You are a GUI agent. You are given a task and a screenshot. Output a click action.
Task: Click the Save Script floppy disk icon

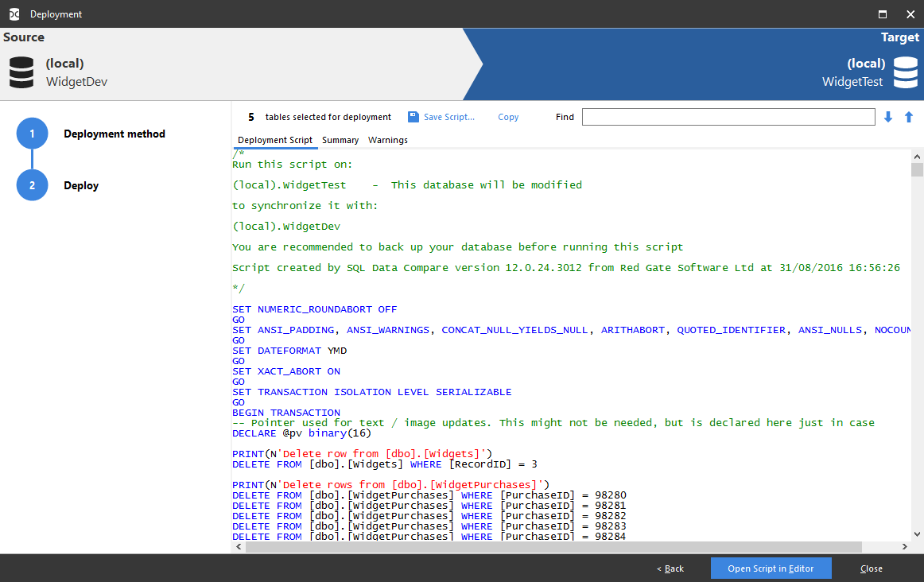tap(413, 117)
